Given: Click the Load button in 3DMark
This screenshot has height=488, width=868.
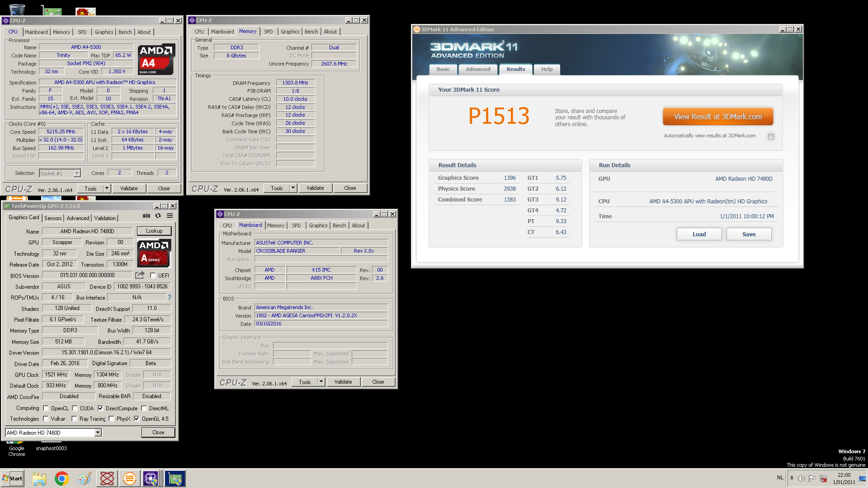Looking at the screenshot, I should (699, 234).
